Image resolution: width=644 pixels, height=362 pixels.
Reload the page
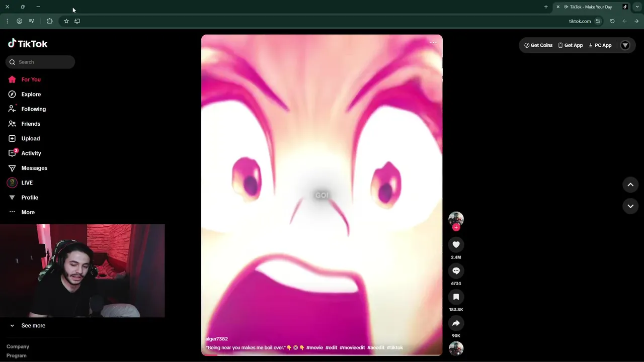pos(612,21)
